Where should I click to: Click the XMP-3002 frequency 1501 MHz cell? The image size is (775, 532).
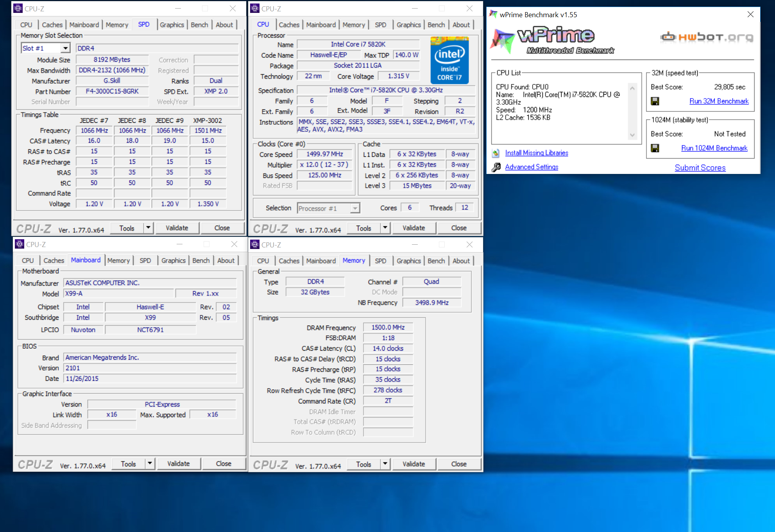(x=208, y=130)
